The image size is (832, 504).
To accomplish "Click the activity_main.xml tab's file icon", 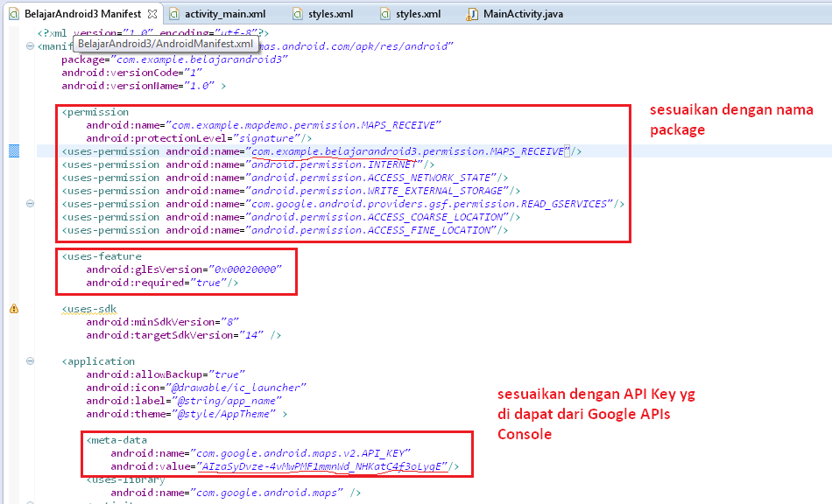I will pos(173,14).
